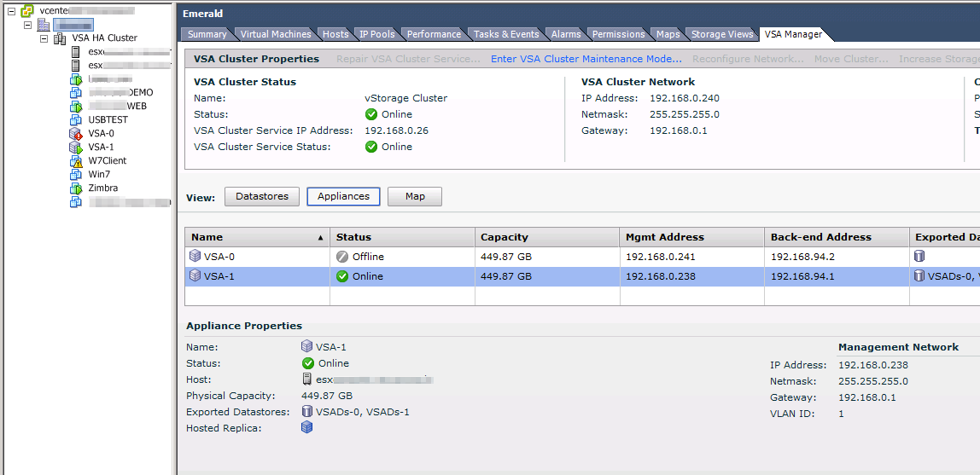The image size is (980, 475).
Task: Show the Datastores view
Action: coord(262,197)
